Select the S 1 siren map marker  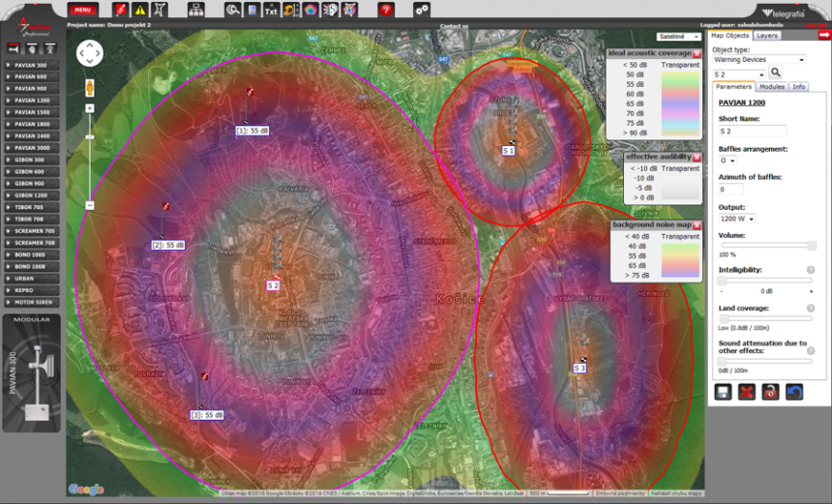pos(508,151)
